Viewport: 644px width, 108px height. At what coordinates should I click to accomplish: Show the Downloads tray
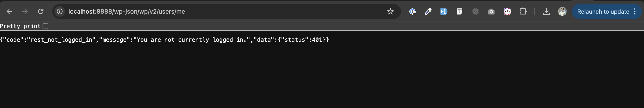click(546, 11)
